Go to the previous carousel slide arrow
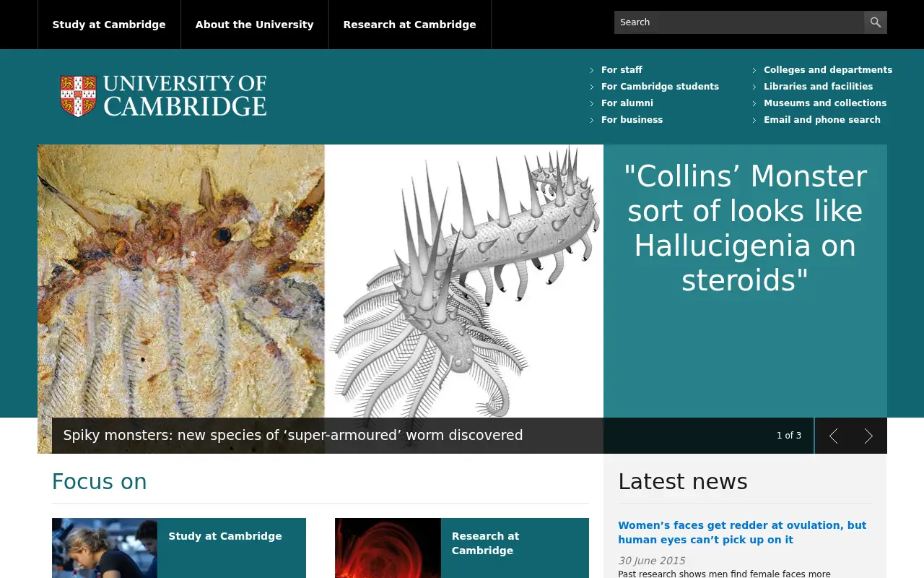Viewport: 924px width, 578px height. click(833, 436)
